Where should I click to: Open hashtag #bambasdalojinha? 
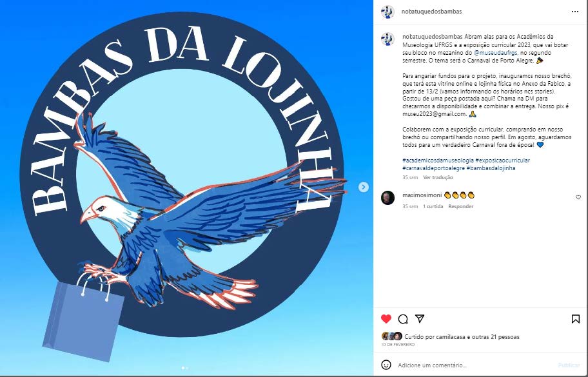pyautogui.click(x=491, y=168)
